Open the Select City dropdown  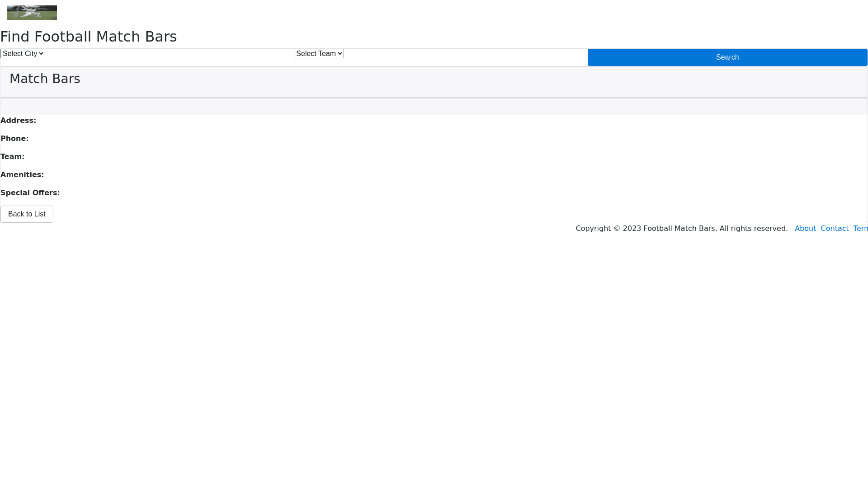point(23,53)
